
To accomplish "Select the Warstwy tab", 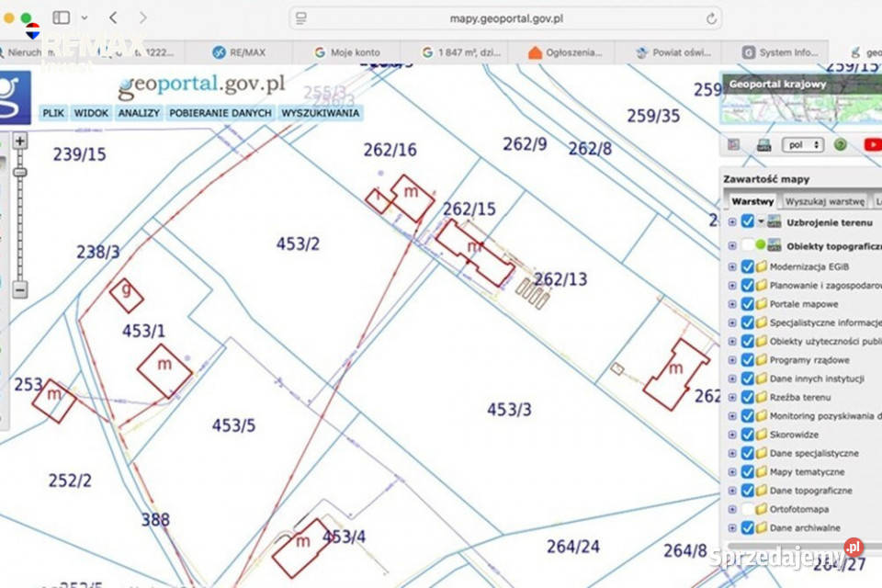I will 752,201.
